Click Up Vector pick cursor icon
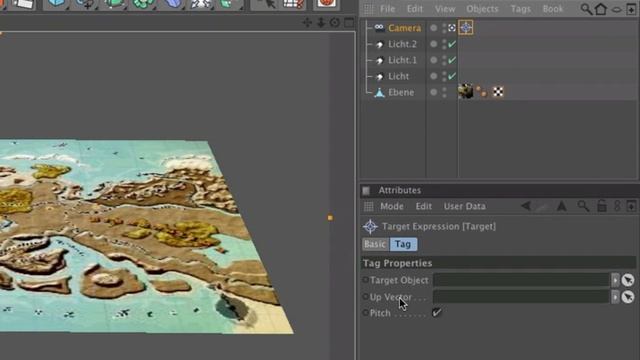640x360 pixels. click(628, 297)
